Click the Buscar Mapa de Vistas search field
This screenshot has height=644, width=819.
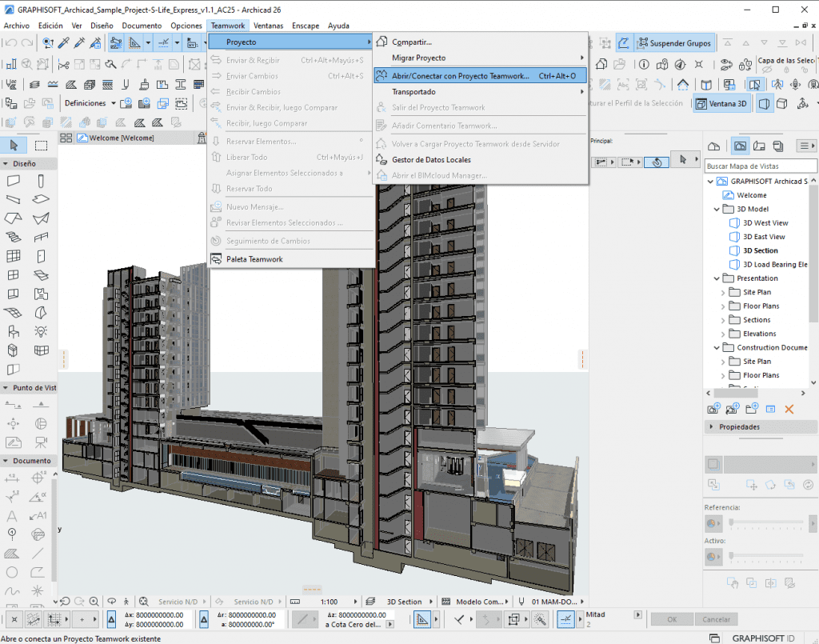(760, 166)
